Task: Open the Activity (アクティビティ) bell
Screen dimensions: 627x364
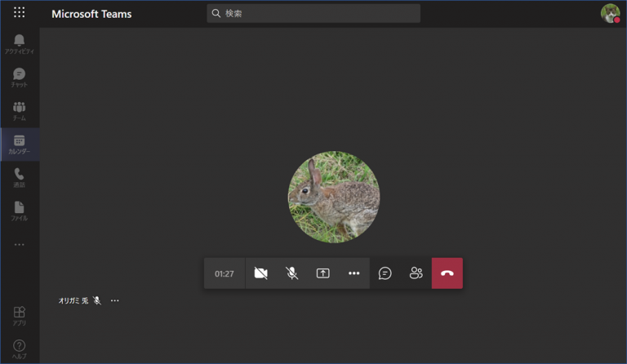Action: coord(20,44)
